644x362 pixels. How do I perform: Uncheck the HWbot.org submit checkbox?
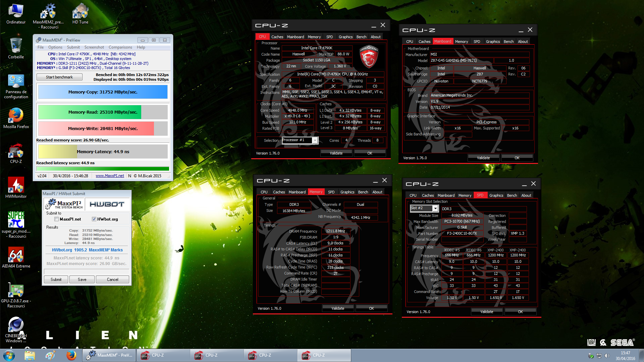94,219
